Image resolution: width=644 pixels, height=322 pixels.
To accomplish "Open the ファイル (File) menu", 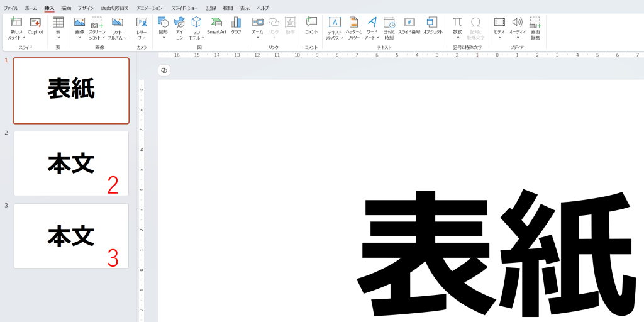I will 11,8.
